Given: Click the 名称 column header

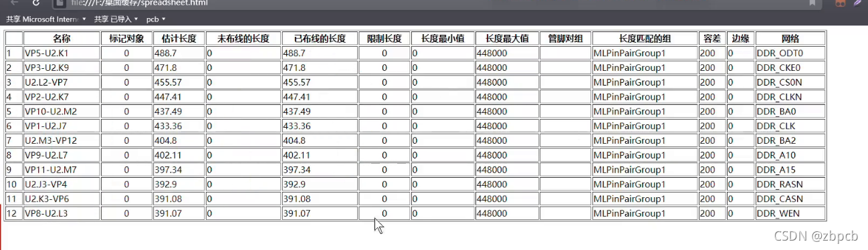Looking at the screenshot, I should point(62,39).
